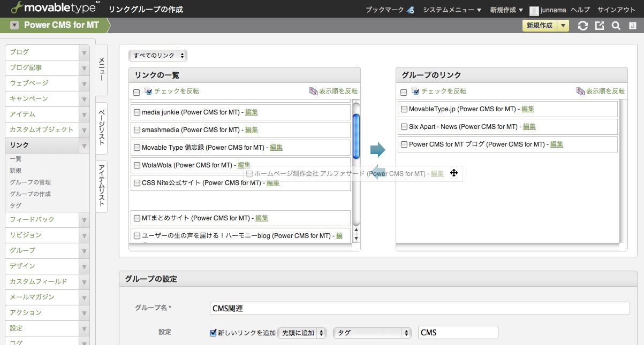644x345 pixels.
Task: Click the yellow 新規作成 button
Action: click(x=540, y=25)
